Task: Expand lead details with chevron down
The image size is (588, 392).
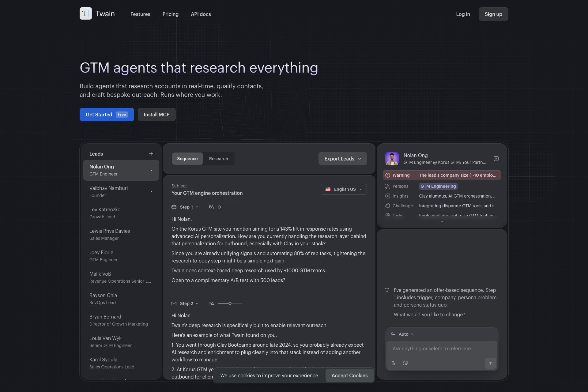Action: [x=442, y=222]
